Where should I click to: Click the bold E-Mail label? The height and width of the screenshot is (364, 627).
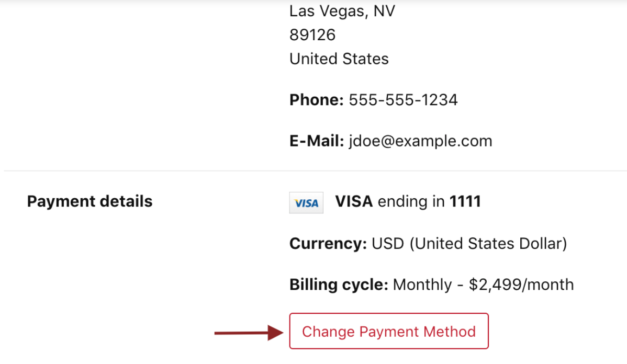click(x=317, y=141)
